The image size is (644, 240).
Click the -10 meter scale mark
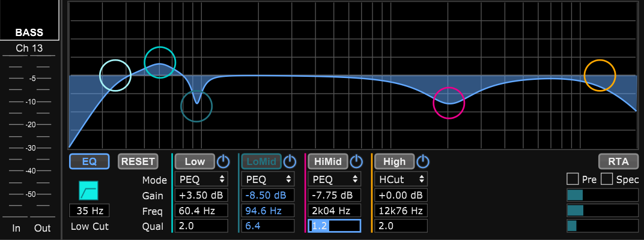[x=32, y=102]
